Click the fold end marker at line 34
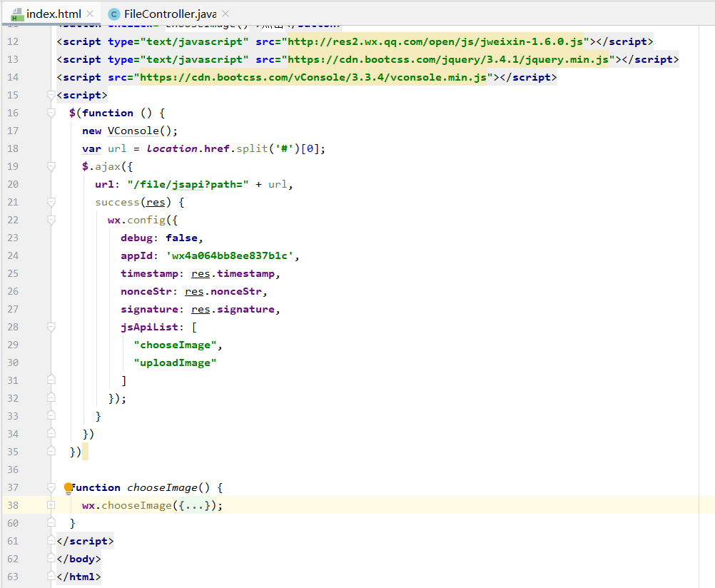715x588 pixels. (51, 433)
